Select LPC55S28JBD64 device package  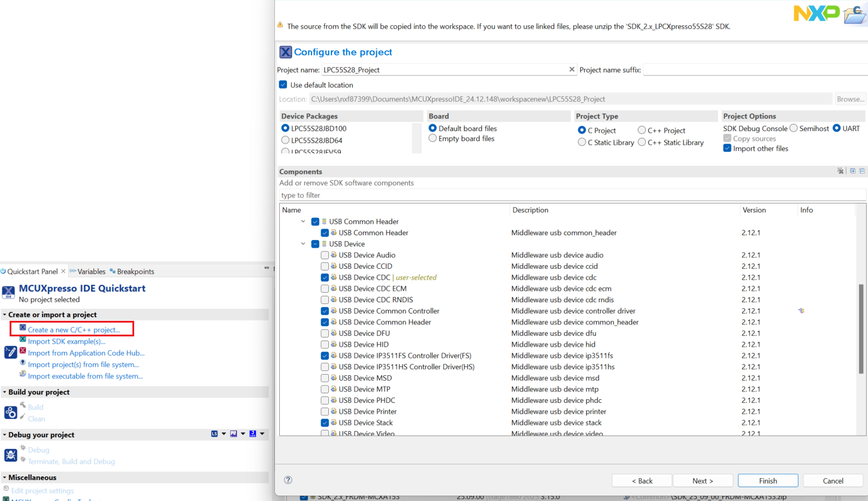coord(285,141)
